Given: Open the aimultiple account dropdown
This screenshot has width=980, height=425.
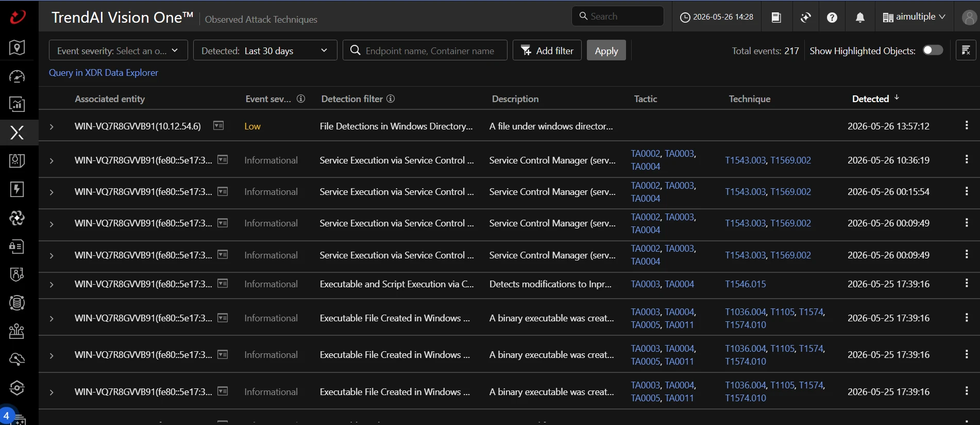Looking at the screenshot, I should (x=914, y=17).
